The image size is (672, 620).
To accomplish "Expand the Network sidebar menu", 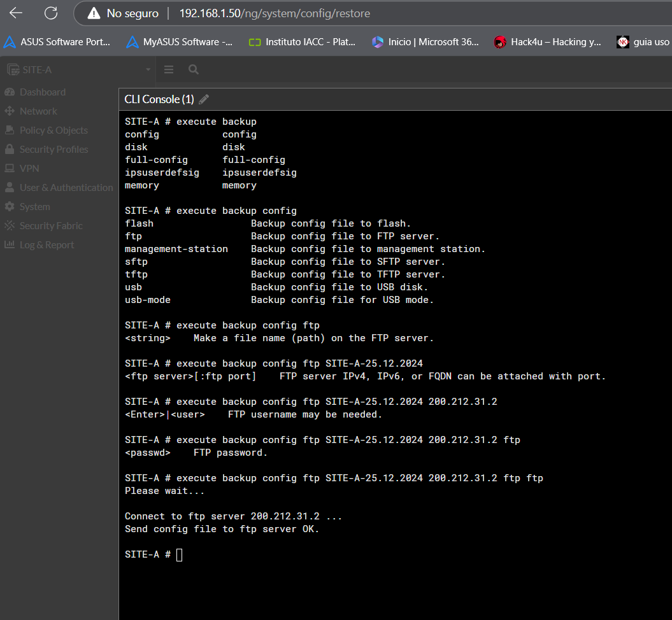I will (x=38, y=111).
